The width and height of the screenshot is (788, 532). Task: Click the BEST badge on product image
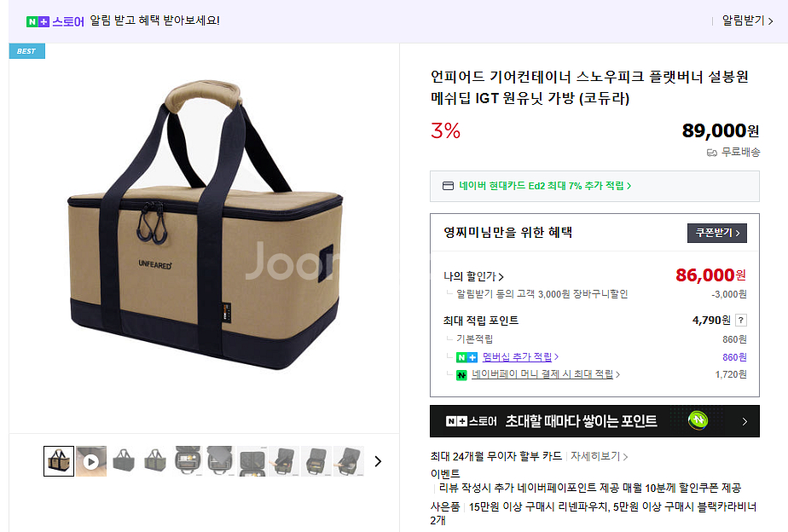(x=27, y=51)
